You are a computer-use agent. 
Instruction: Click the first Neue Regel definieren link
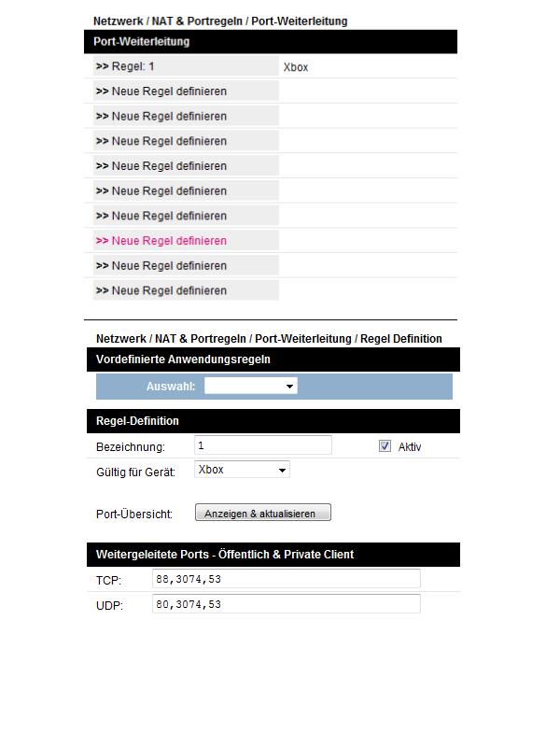[168, 92]
